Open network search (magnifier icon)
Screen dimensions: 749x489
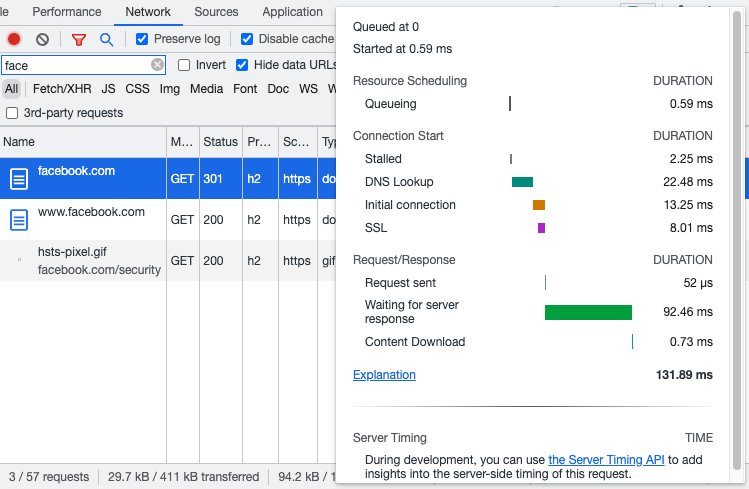107,40
